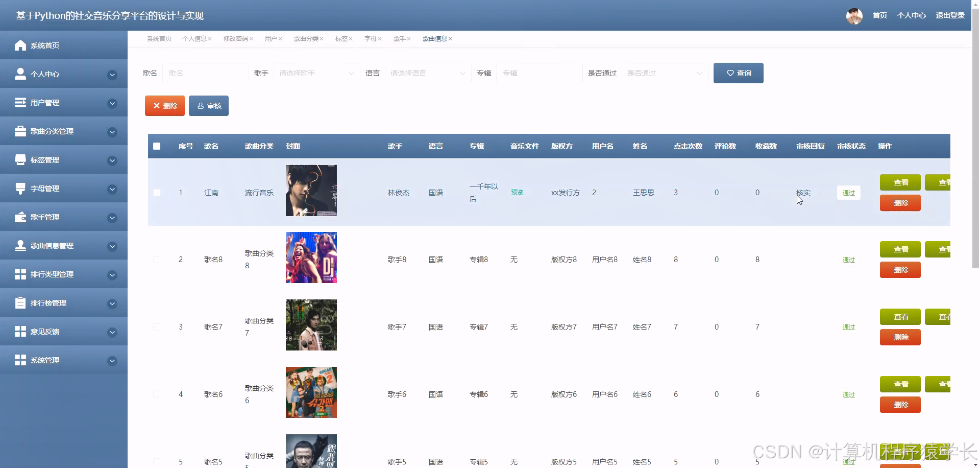
Task: Click the 退出登录 link in header
Action: (x=950, y=16)
